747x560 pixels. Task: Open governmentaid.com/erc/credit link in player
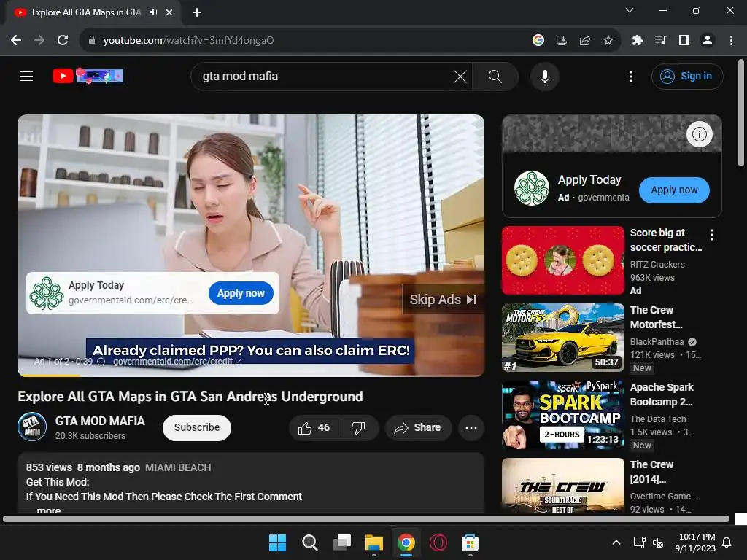click(x=177, y=362)
